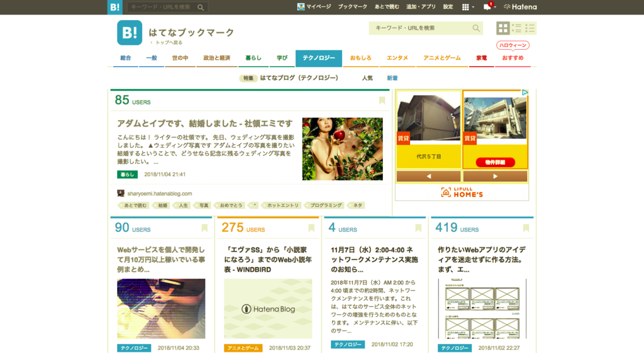Click the magnifier in the top dark bar search
Screen dimensions: 644x353
201,8
